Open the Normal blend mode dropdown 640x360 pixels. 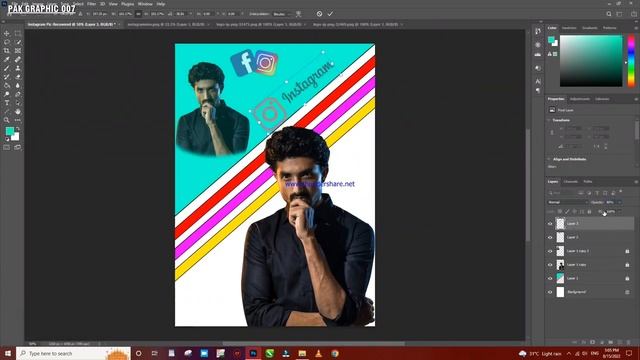pos(568,202)
